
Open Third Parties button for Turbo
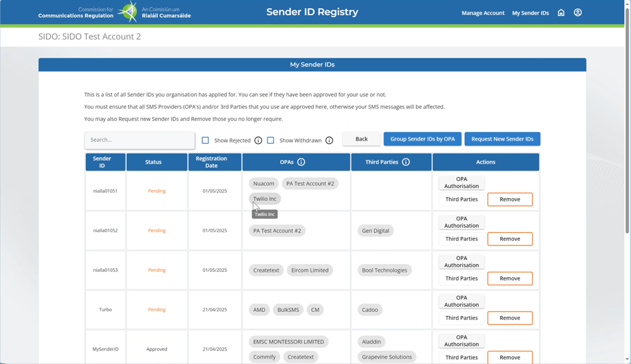(461, 318)
